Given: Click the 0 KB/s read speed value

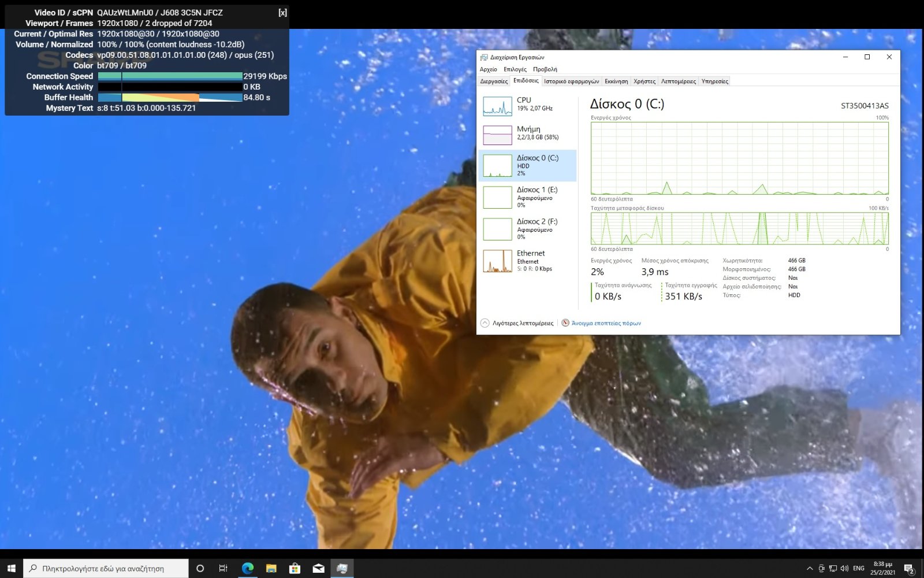Looking at the screenshot, I should (608, 297).
